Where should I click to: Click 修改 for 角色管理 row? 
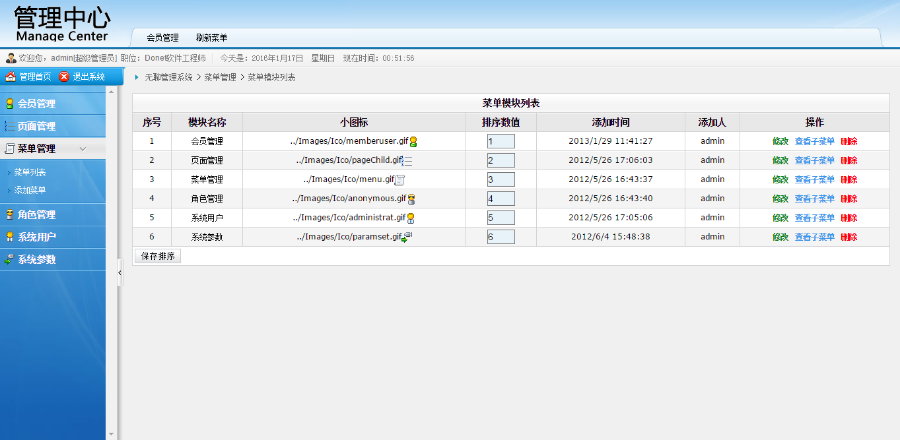[781, 198]
